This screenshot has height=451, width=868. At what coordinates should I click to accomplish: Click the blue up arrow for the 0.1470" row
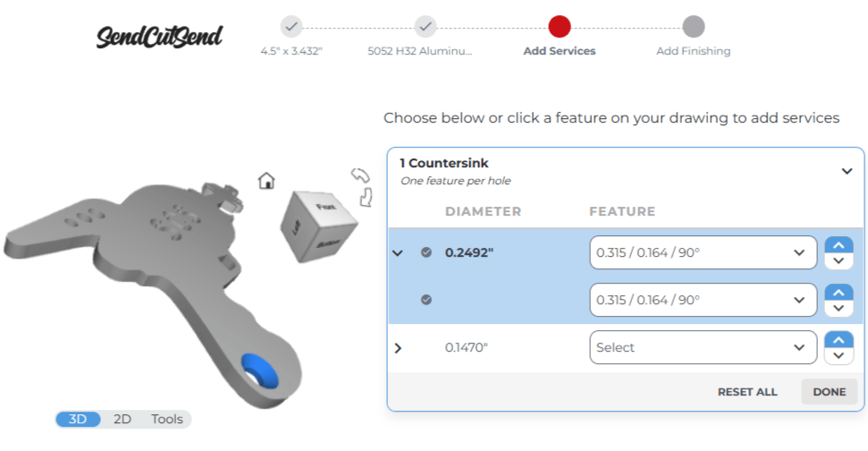838,339
